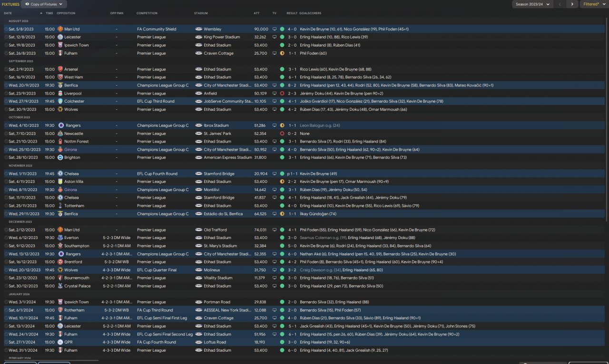Screen dimensions: 609x364
Task: Click the red loss indicator beside 2 - 3
Action: [x=282, y=94]
